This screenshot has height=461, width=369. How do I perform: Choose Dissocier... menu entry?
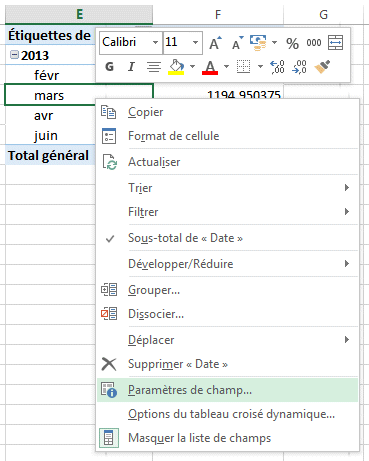(x=228, y=314)
